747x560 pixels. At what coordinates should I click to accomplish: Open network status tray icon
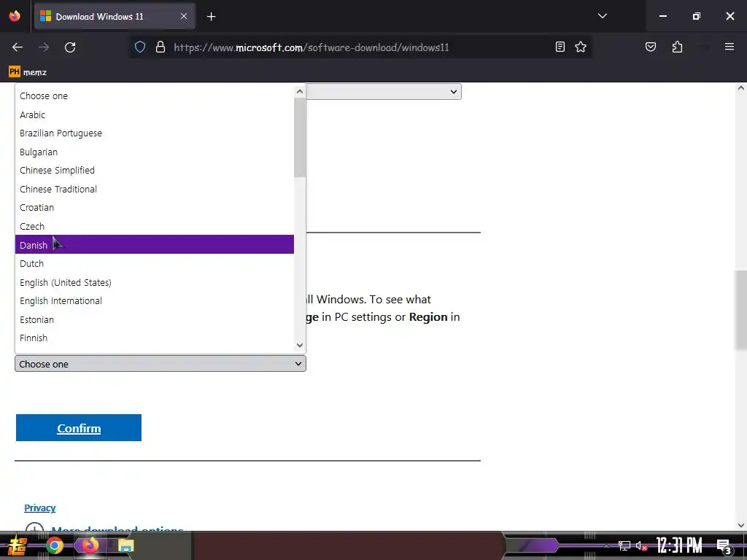coord(624,545)
